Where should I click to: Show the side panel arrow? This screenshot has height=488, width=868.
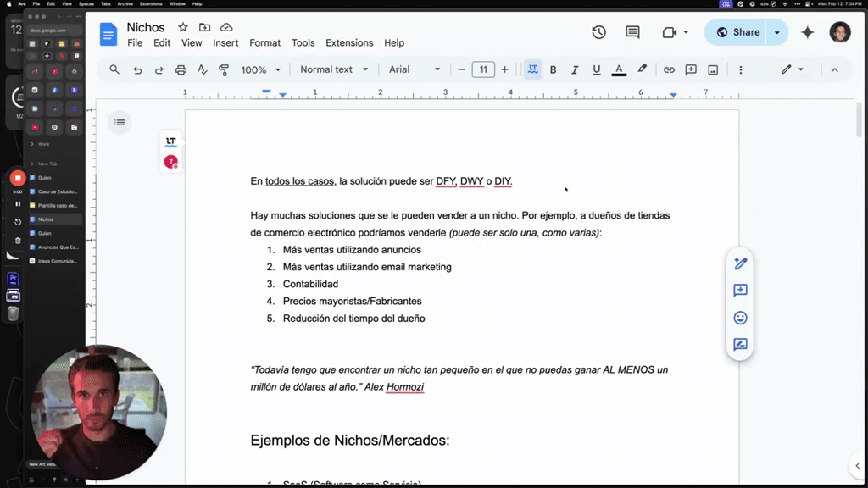[858, 465]
